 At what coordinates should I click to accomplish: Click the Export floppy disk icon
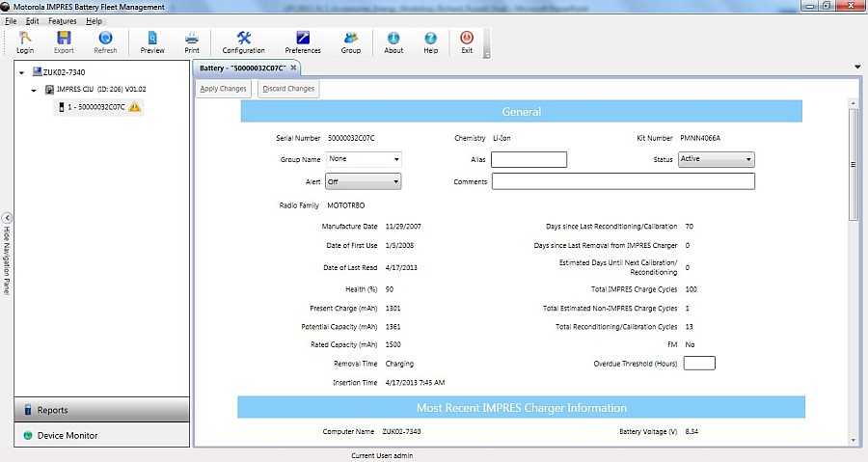[x=64, y=38]
